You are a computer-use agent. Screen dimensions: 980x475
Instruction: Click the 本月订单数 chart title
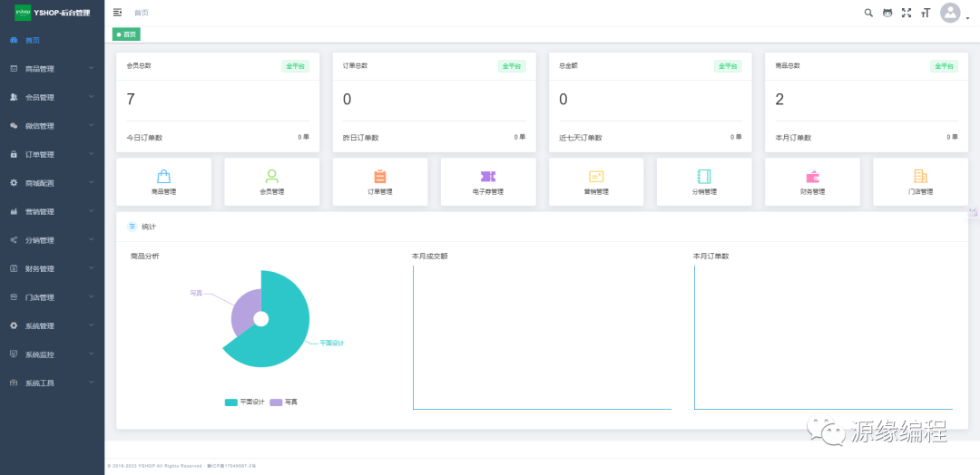click(x=711, y=256)
